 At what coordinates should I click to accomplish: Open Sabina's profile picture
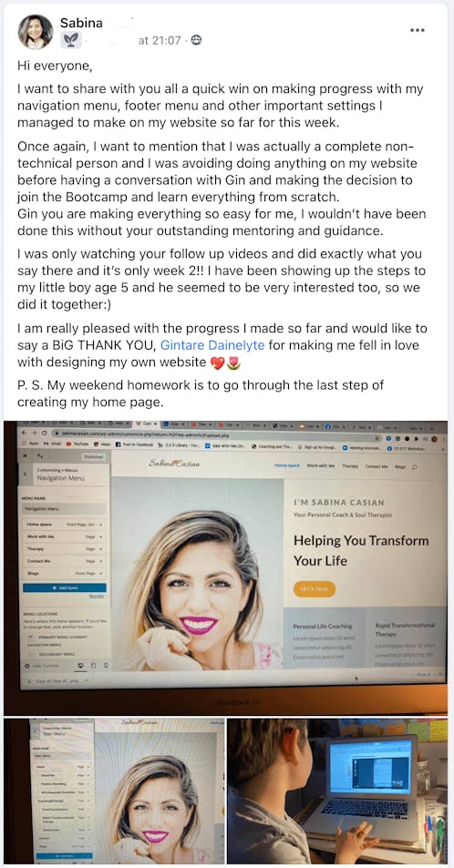[x=36, y=32]
